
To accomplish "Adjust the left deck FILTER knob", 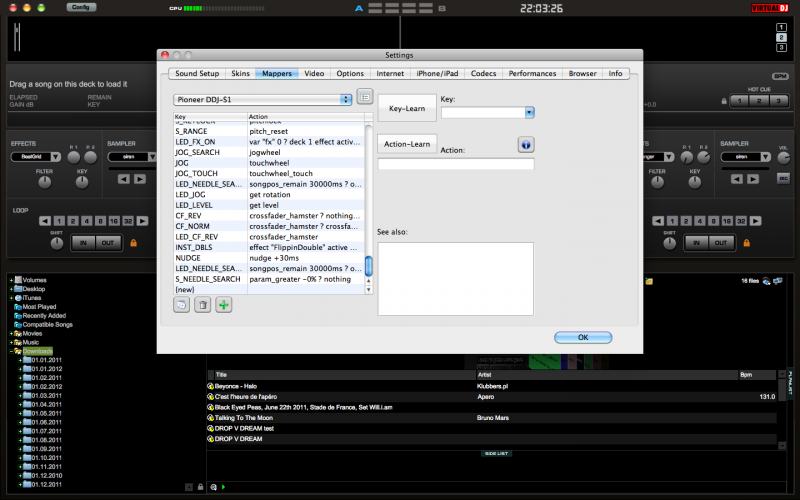I will click(x=44, y=184).
